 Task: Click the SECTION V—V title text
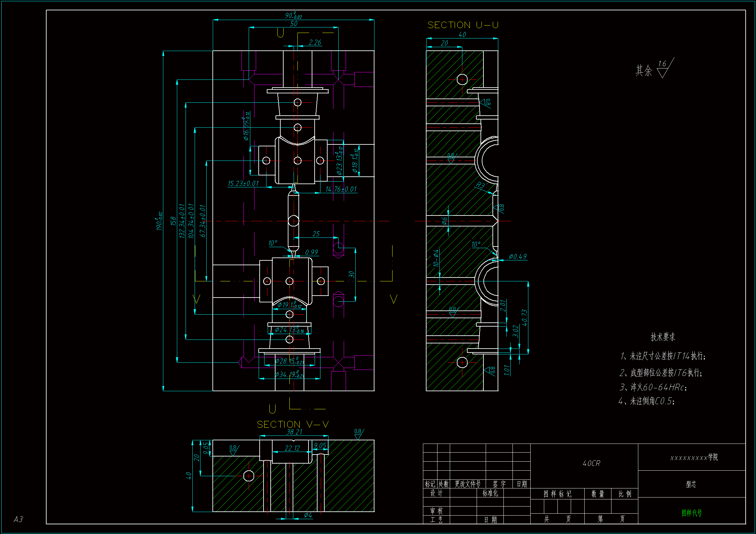coord(292,424)
